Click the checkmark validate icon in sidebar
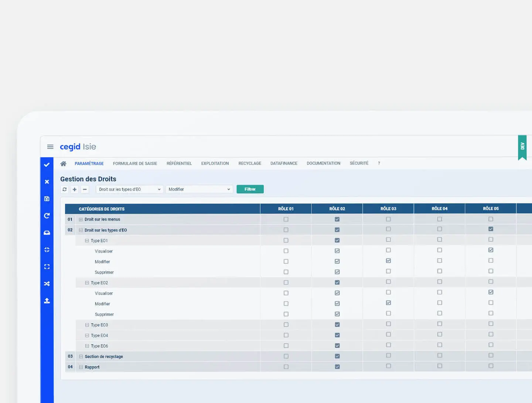 pyautogui.click(x=47, y=165)
